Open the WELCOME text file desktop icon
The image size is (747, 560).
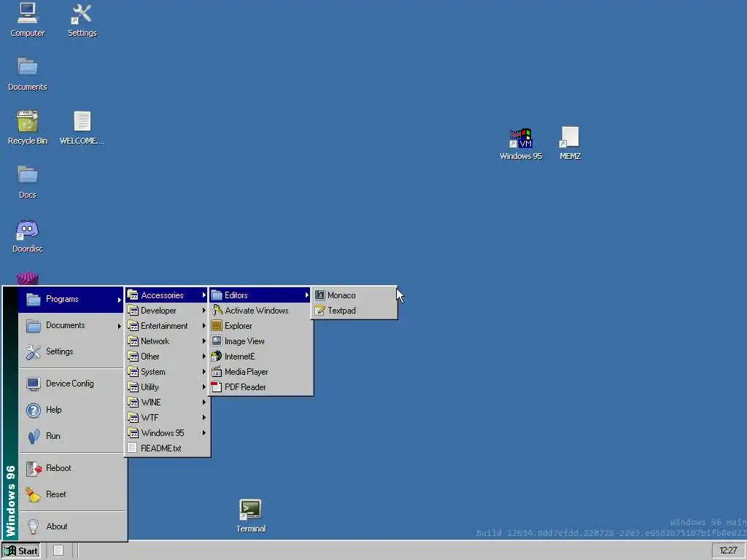[x=82, y=128]
